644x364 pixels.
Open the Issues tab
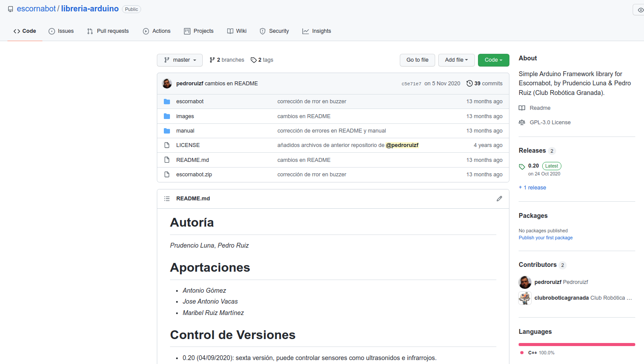click(61, 31)
